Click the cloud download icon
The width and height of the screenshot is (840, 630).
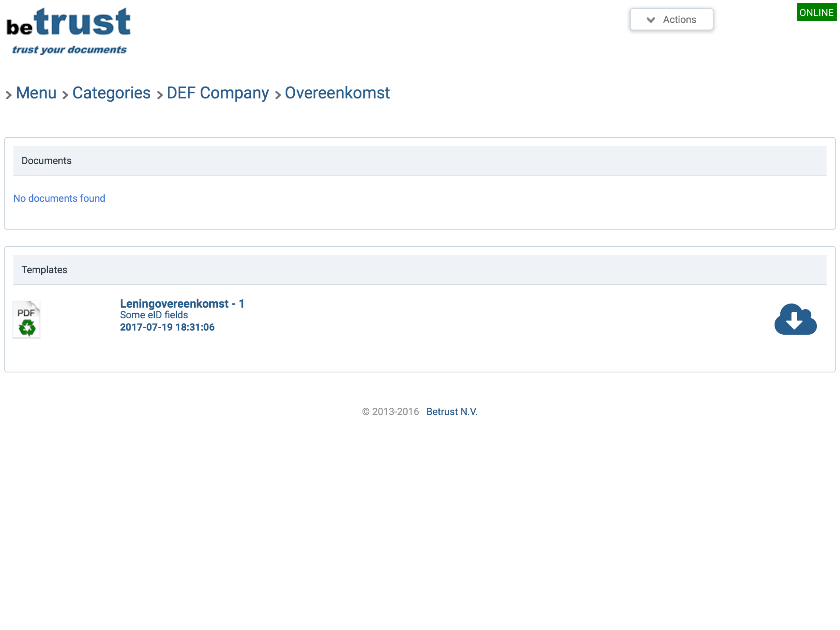point(795,319)
